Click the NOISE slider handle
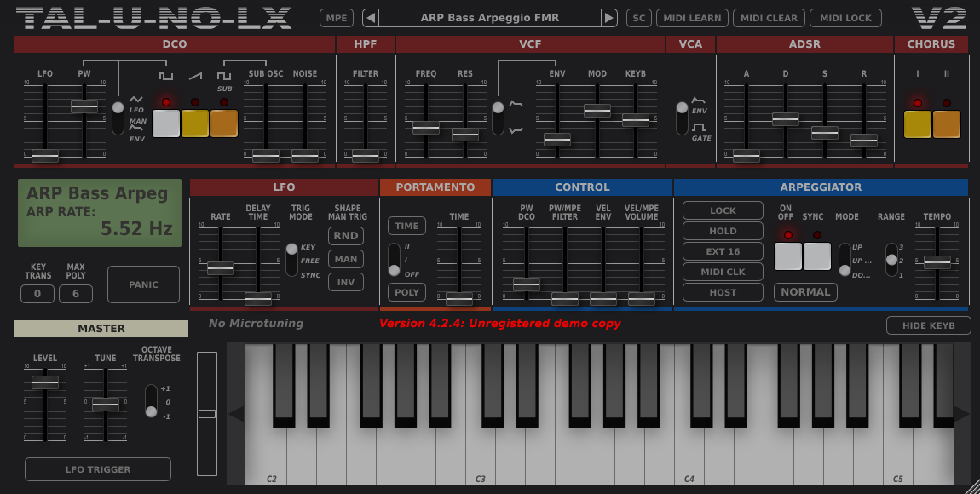 (305, 156)
